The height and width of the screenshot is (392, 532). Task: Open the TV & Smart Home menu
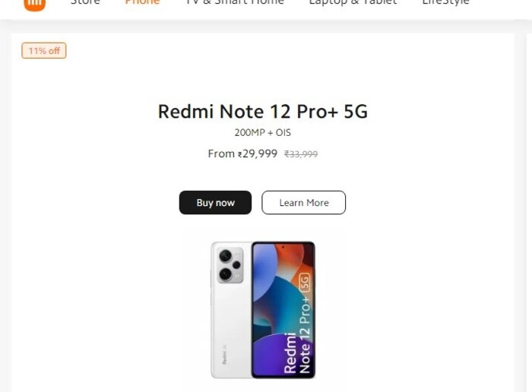[x=235, y=2]
